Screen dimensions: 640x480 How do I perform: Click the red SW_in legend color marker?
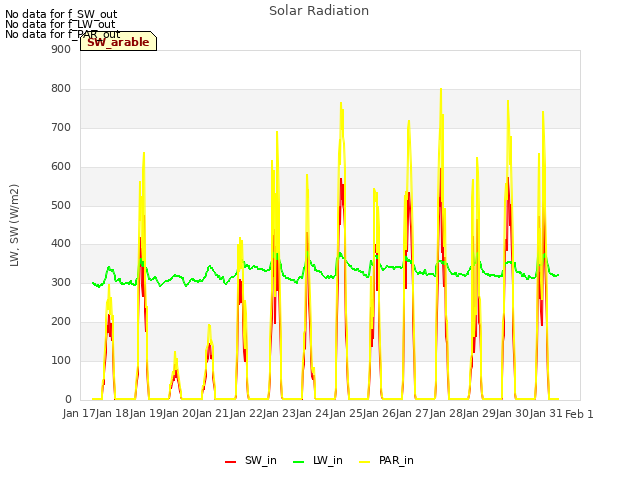(x=230, y=462)
